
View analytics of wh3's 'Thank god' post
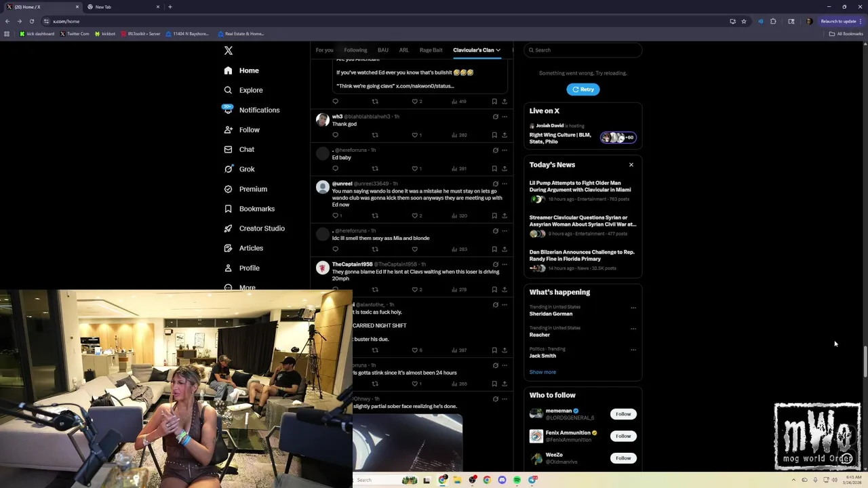click(x=459, y=135)
